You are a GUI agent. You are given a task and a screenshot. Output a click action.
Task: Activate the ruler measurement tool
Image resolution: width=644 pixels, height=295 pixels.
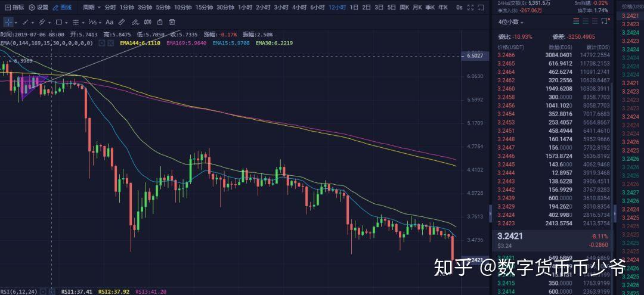click(122, 22)
